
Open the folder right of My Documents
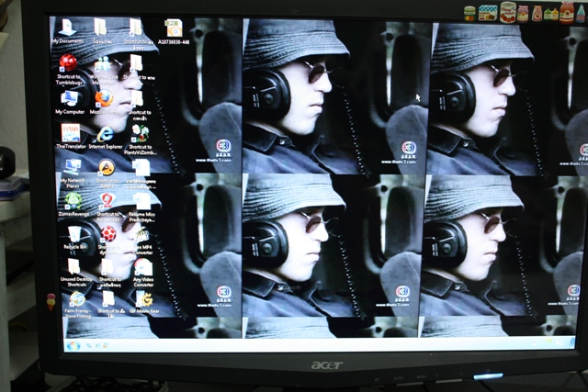(101, 31)
